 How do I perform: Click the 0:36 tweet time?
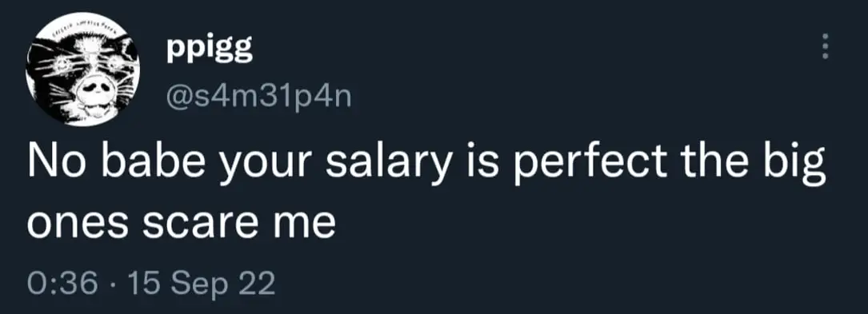click(62, 284)
